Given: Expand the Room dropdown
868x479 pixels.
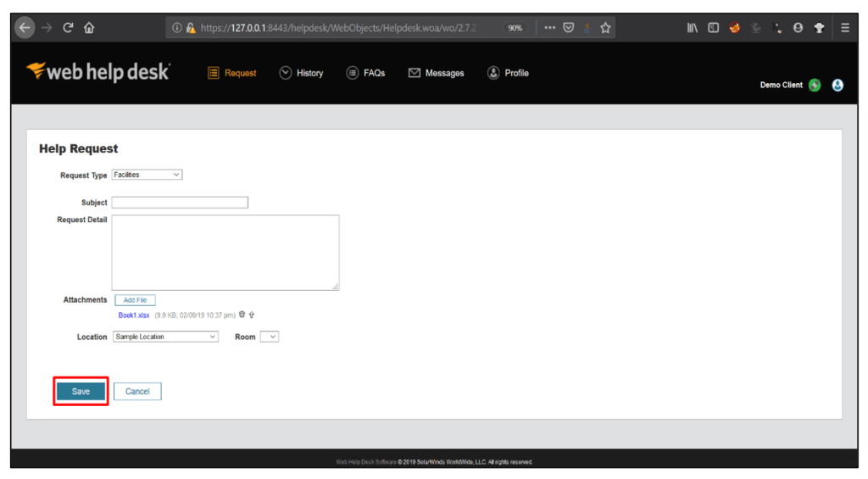Looking at the screenshot, I should point(270,337).
